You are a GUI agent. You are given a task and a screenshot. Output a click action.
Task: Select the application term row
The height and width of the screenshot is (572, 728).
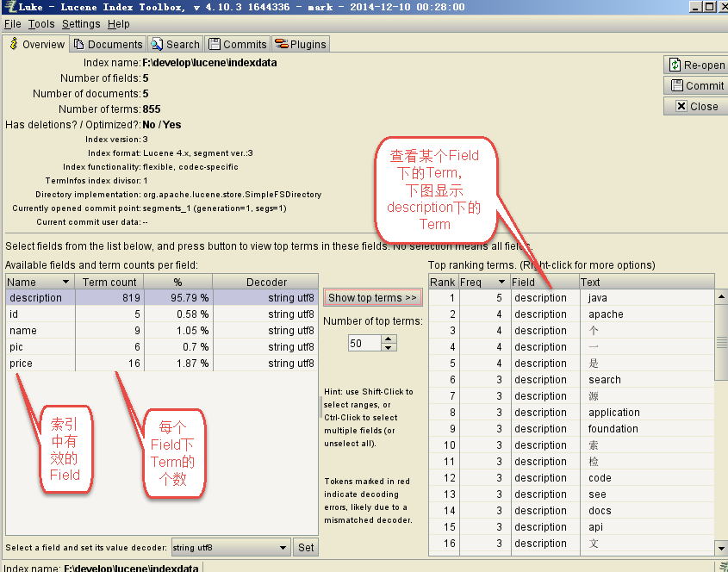click(x=571, y=413)
